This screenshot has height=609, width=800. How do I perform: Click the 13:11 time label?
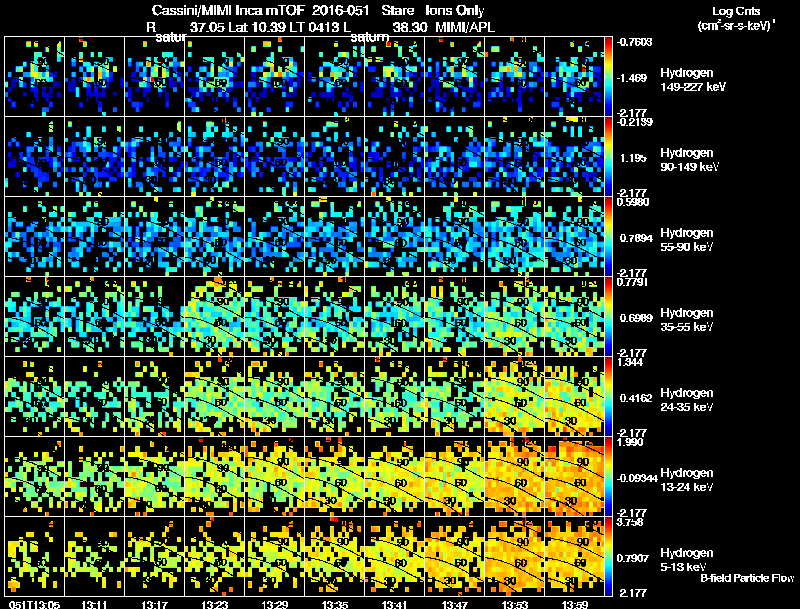click(x=94, y=604)
